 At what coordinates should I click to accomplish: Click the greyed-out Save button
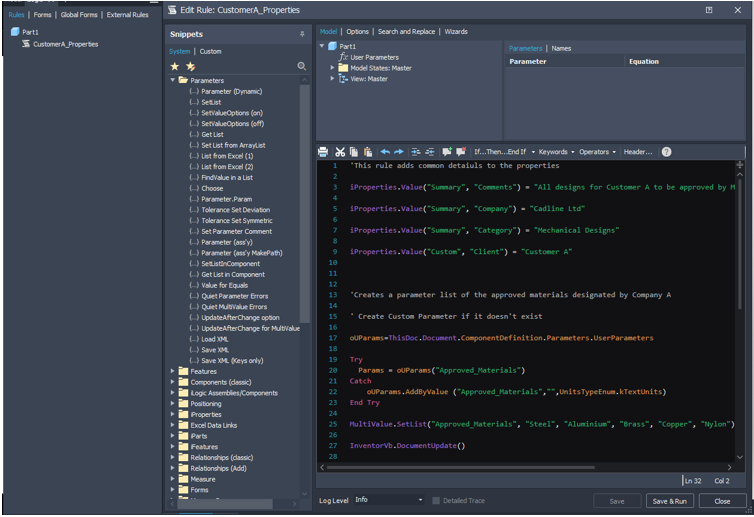(x=617, y=501)
